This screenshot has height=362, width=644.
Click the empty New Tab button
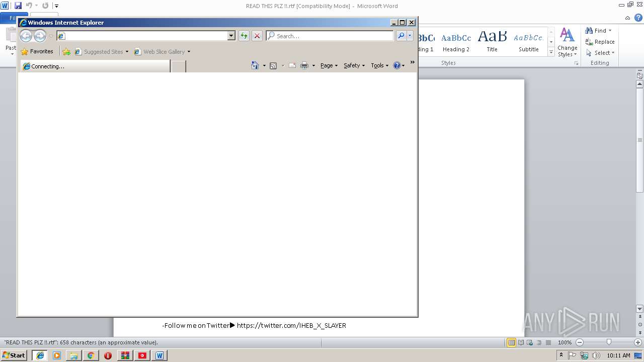tap(179, 66)
